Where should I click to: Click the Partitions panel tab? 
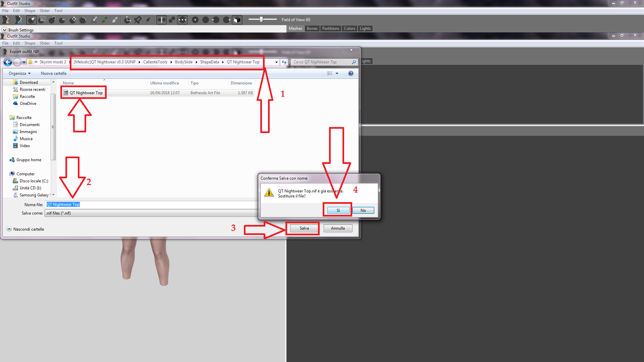(x=331, y=28)
